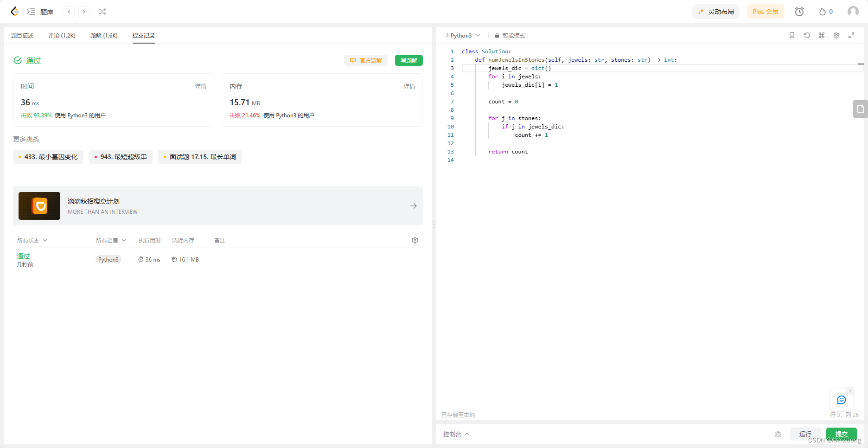Switch to the solutions (1.6K) tab
Screen dimensions: 868x448
tap(104, 36)
